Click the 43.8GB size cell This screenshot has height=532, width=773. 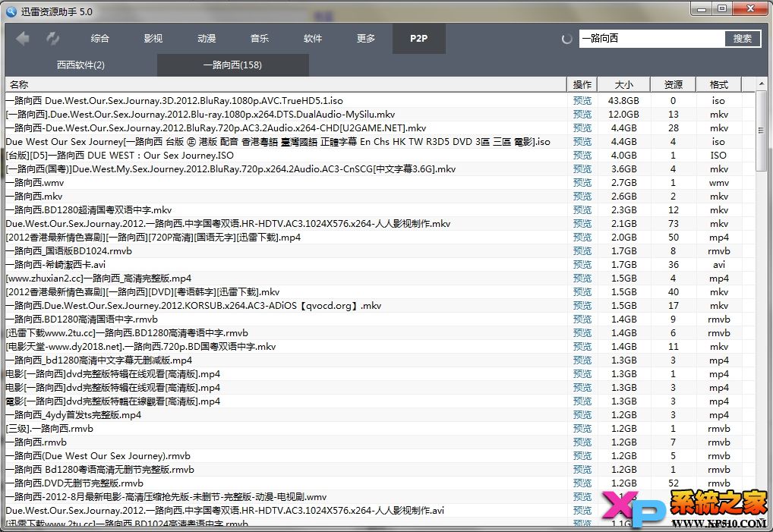click(x=623, y=100)
